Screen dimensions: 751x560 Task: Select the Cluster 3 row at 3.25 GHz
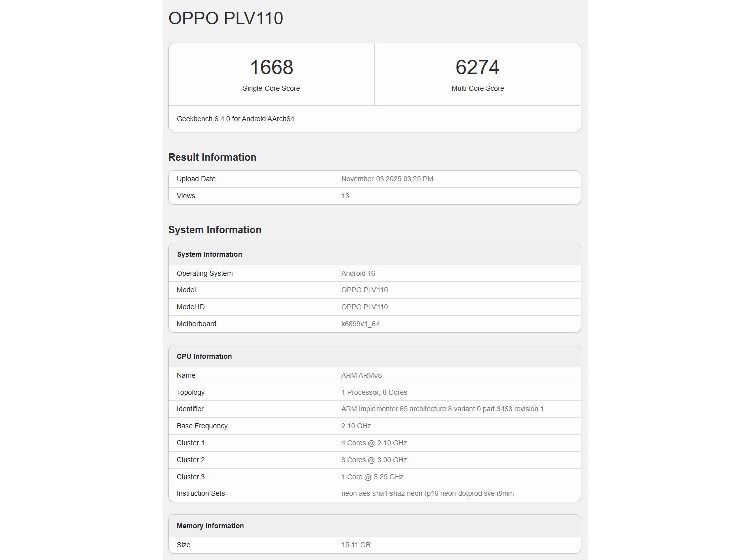371,477
